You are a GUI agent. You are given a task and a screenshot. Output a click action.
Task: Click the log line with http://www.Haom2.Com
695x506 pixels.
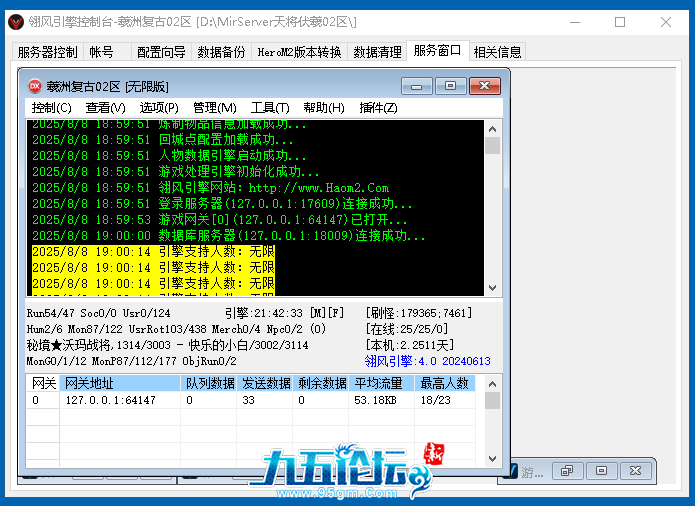211,188
